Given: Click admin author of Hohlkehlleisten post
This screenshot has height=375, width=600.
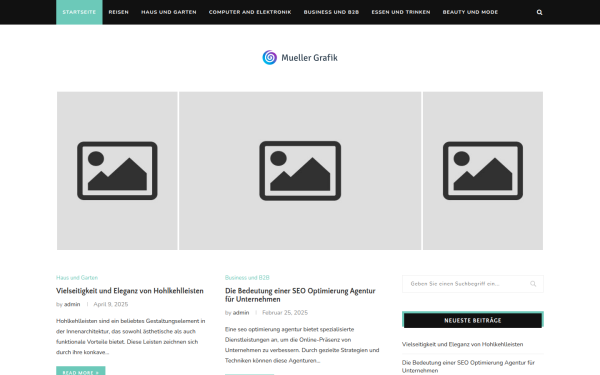Looking at the screenshot, I should 72,304.
